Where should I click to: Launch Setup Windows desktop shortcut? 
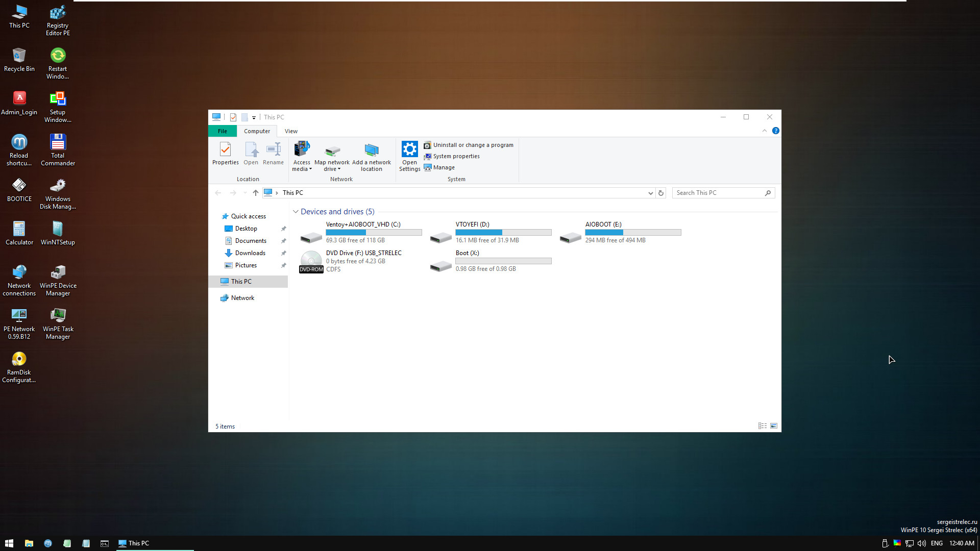pos(58,107)
